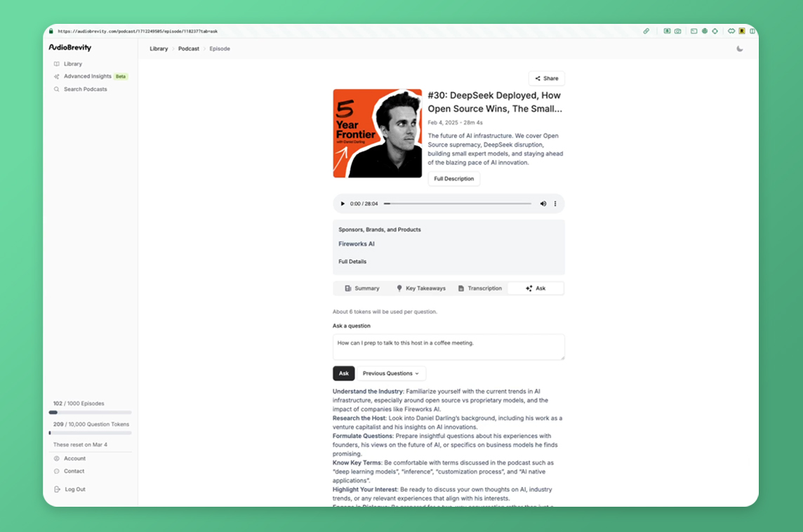Click the Contact icon in sidebar
The image size is (803, 532).
tap(56, 471)
